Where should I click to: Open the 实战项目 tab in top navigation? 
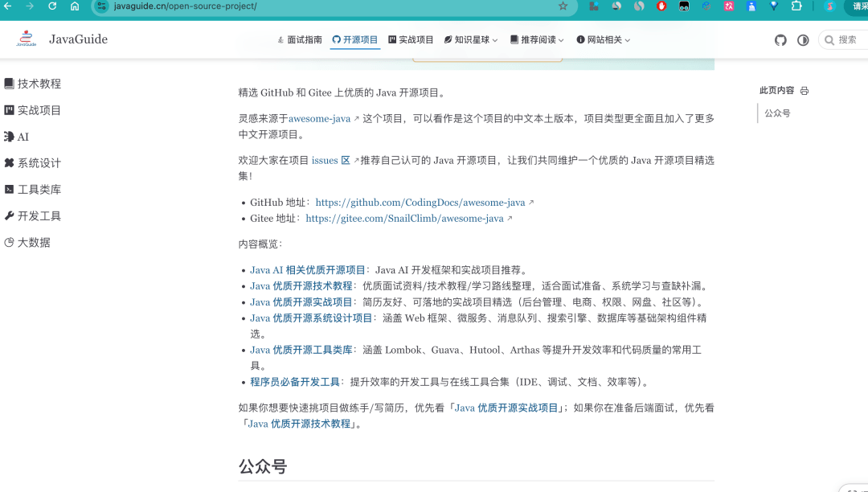[411, 39]
